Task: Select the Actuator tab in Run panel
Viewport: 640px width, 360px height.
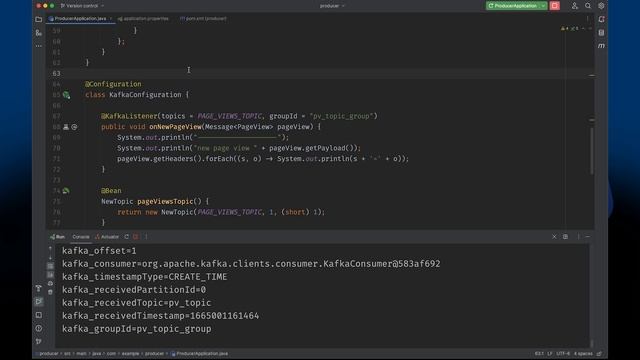Action: click(x=107, y=237)
